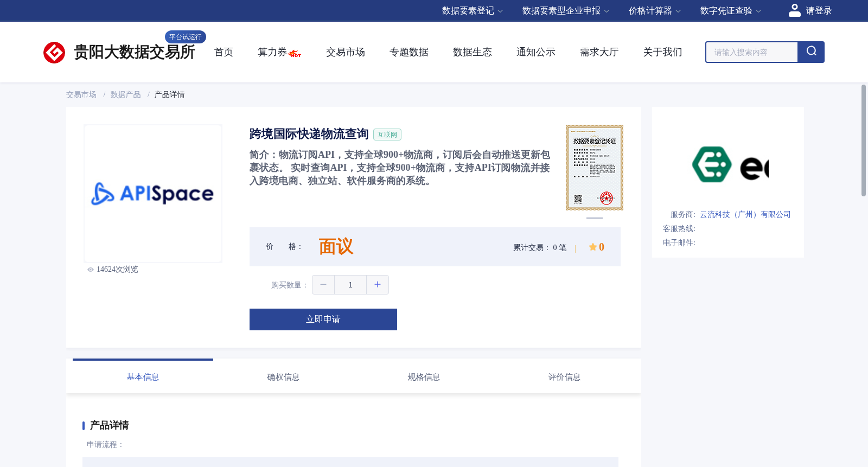Click the search magnifier button
868x467 pixels.
click(811, 52)
